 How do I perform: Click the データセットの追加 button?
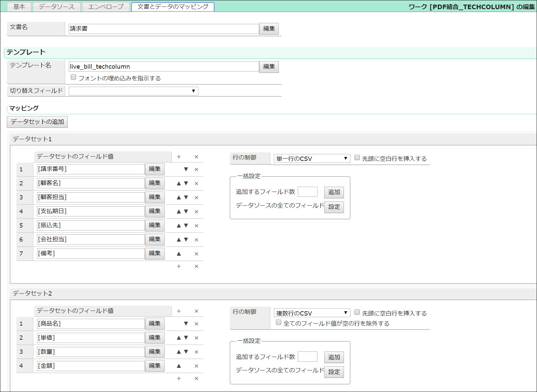coord(37,122)
